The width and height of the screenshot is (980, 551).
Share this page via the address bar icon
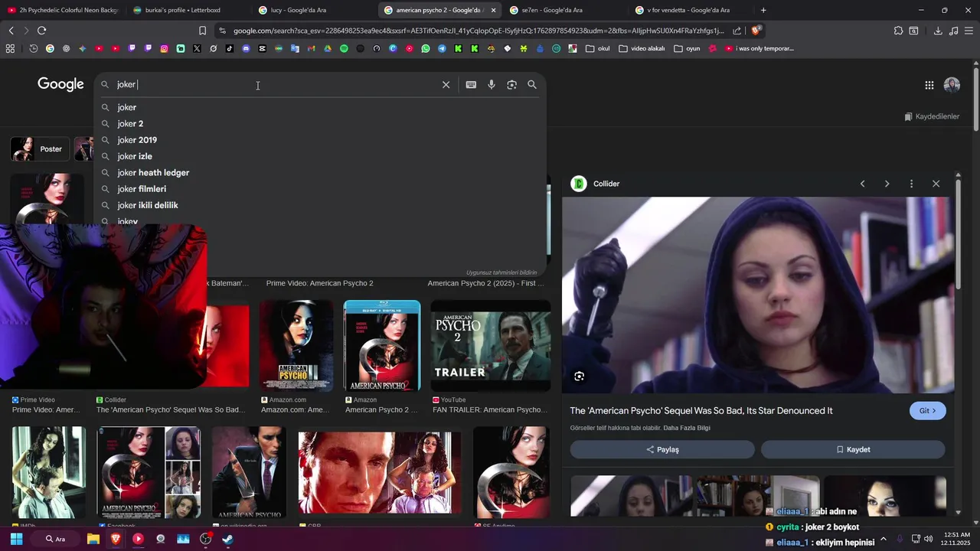[x=737, y=31]
